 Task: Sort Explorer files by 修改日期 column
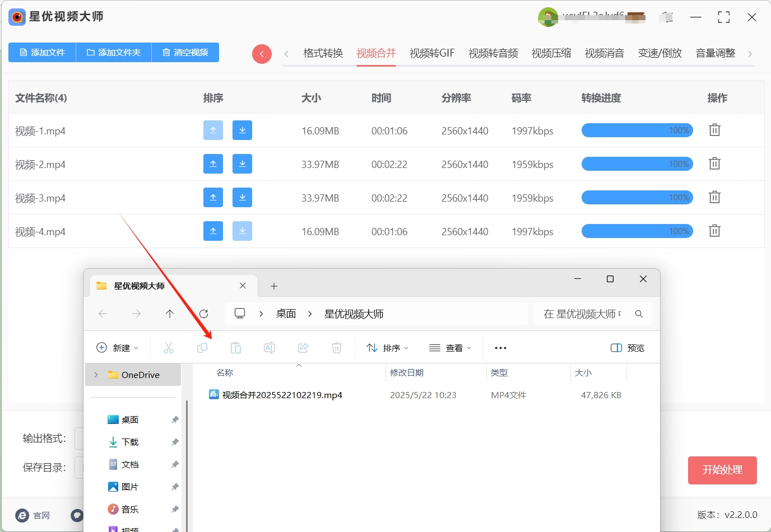coord(407,372)
